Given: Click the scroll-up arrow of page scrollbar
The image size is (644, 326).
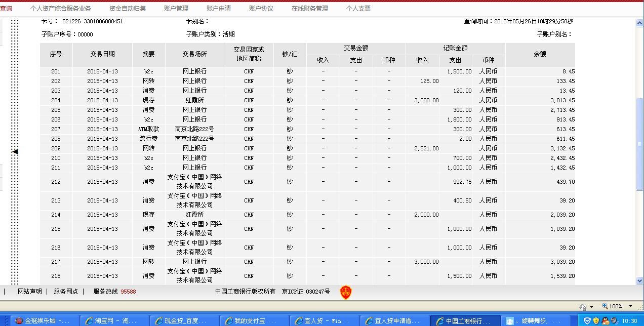Looking at the screenshot, I should point(639,23).
